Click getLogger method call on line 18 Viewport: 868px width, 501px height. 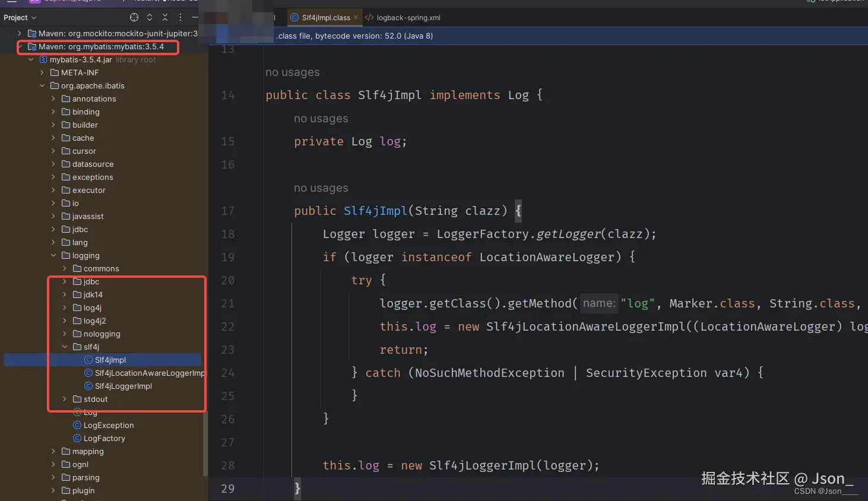[x=568, y=234]
